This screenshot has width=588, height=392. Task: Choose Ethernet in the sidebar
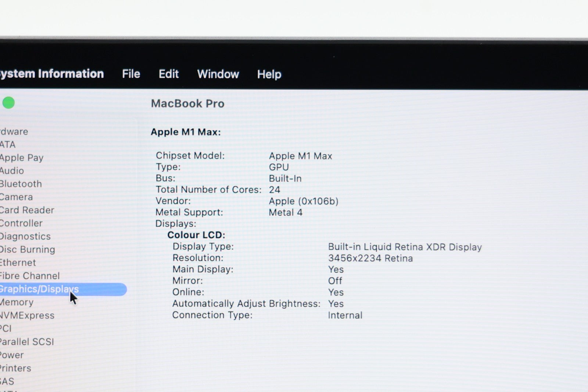pyautogui.click(x=18, y=263)
